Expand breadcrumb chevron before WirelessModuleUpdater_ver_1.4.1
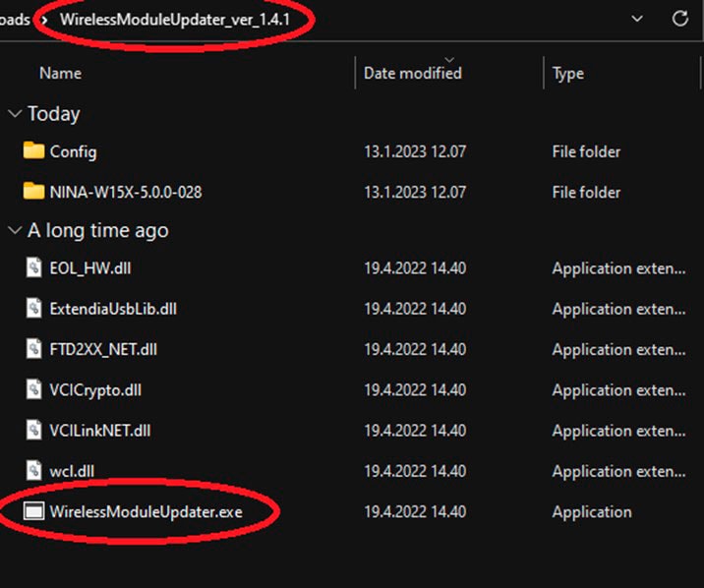 (44, 20)
